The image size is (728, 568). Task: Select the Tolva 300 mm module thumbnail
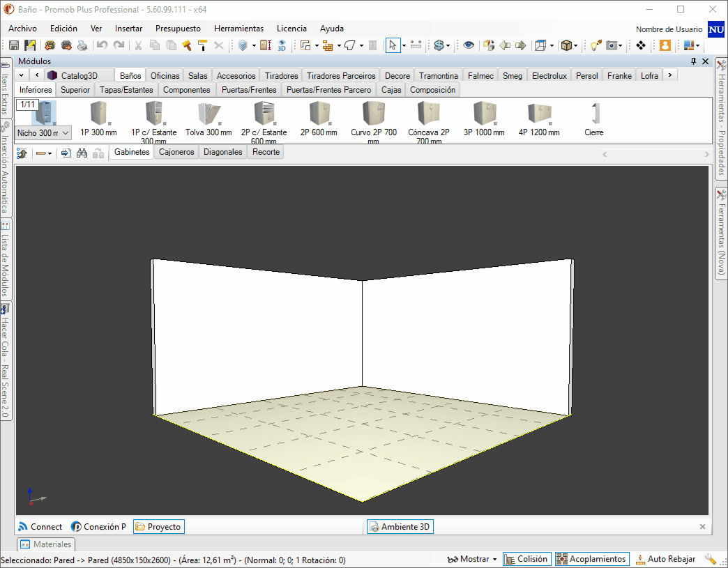(208, 119)
